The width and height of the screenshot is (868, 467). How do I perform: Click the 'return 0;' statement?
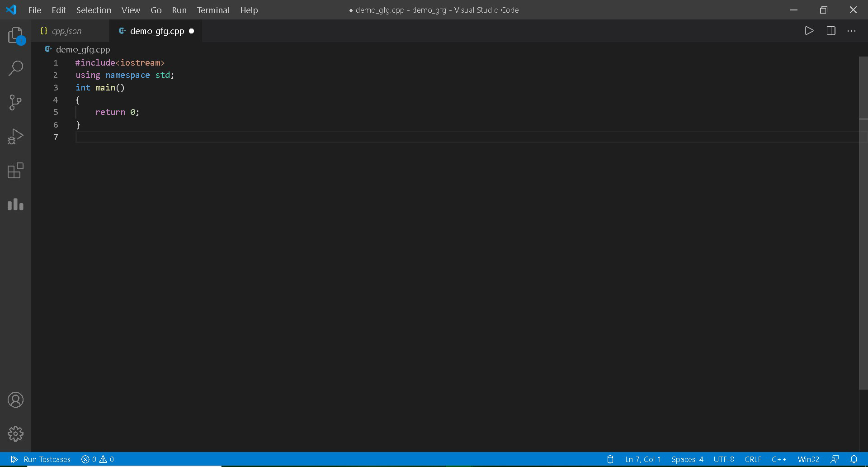pyautogui.click(x=117, y=112)
